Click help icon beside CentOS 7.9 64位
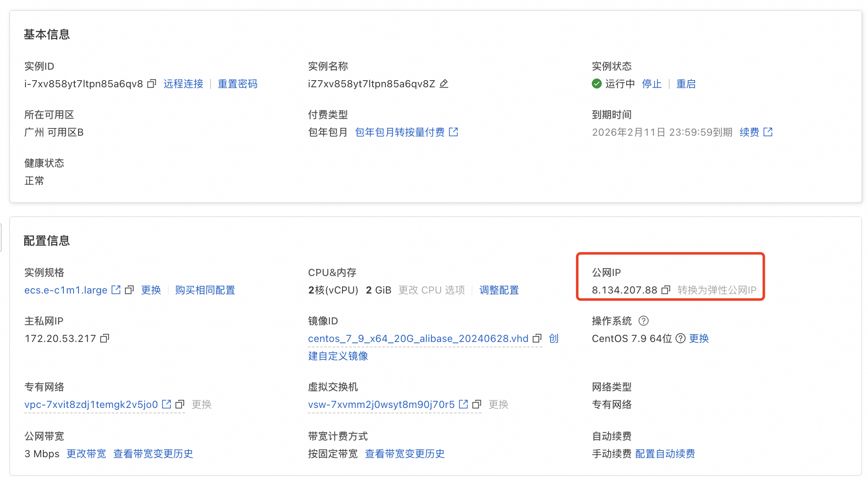Viewport: 868px width, 481px height. [x=680, y=338]
